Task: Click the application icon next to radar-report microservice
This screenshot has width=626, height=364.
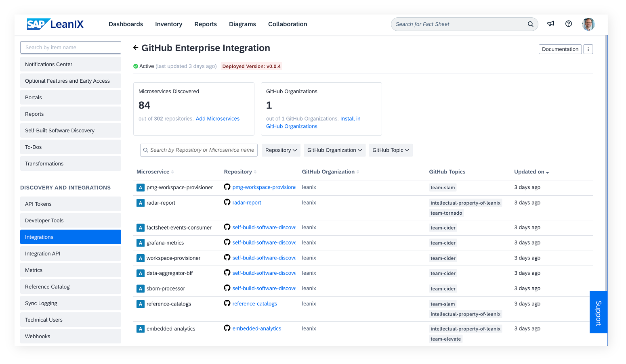Action: click(x=141, y=203)
